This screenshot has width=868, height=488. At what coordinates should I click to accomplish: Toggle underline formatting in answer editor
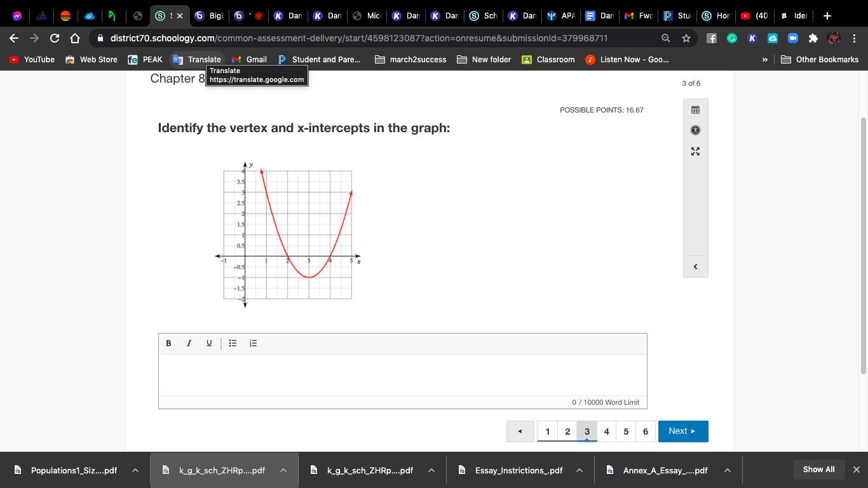(209, 343)
